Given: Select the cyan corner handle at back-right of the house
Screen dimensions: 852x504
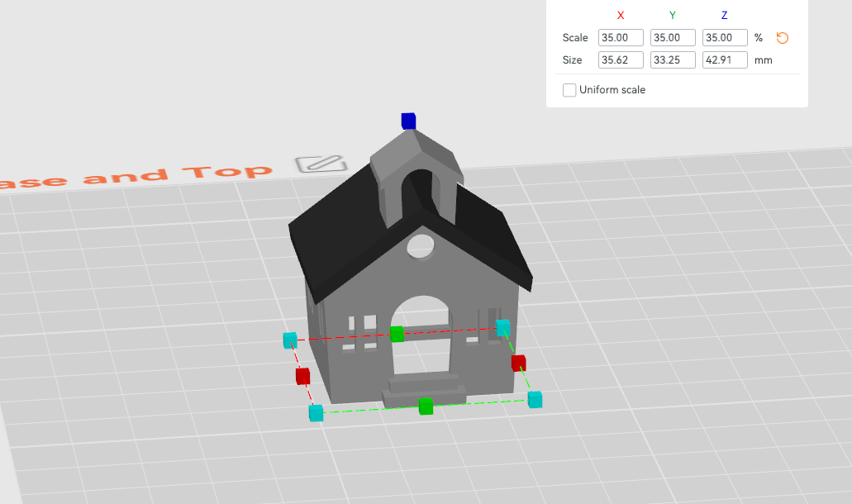Looking at the screenshot, I should [502, 327].
